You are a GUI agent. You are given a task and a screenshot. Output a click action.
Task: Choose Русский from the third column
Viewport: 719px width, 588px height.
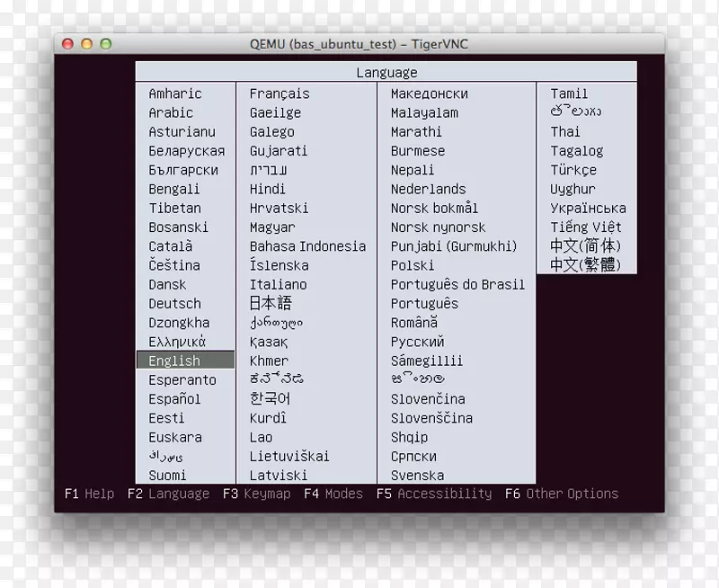click(420, 342)
